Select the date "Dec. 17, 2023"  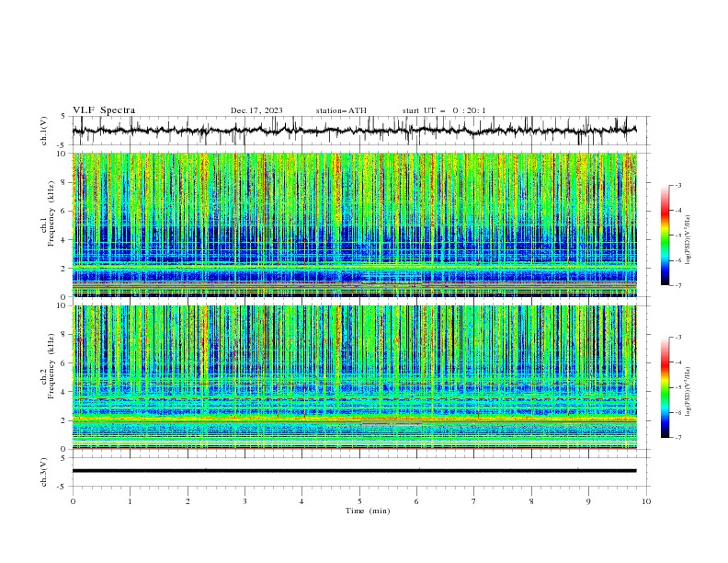click(256, 110)
